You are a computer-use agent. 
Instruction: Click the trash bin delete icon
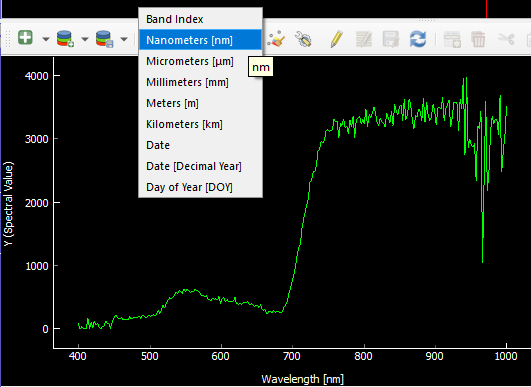tap(478, 39)
